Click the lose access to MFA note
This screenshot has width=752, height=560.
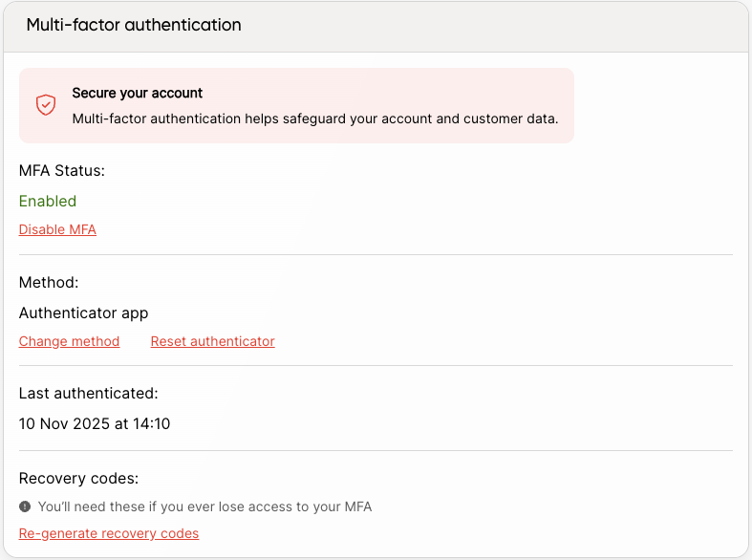coord(204,506)
